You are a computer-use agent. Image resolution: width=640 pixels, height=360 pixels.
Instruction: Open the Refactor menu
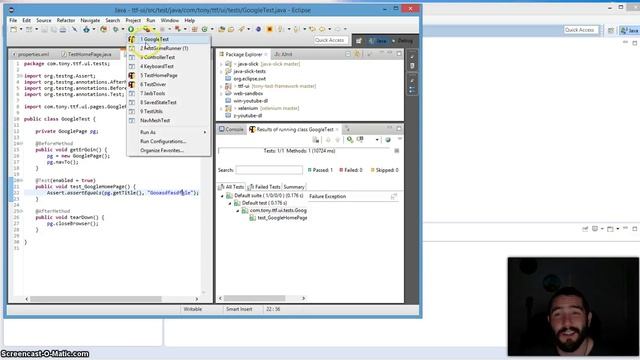click(66, 20)
